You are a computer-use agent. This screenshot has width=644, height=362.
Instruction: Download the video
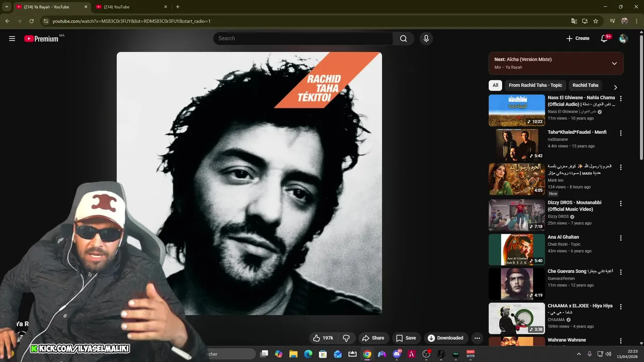tap(446, 338)
